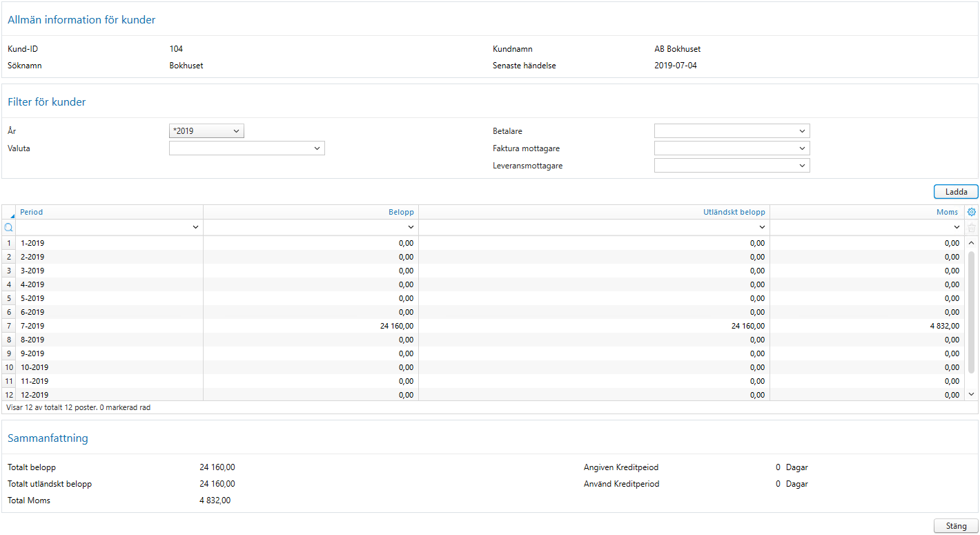Sort the table by Period column
The image size is (980, 535).
click(31, 212)
